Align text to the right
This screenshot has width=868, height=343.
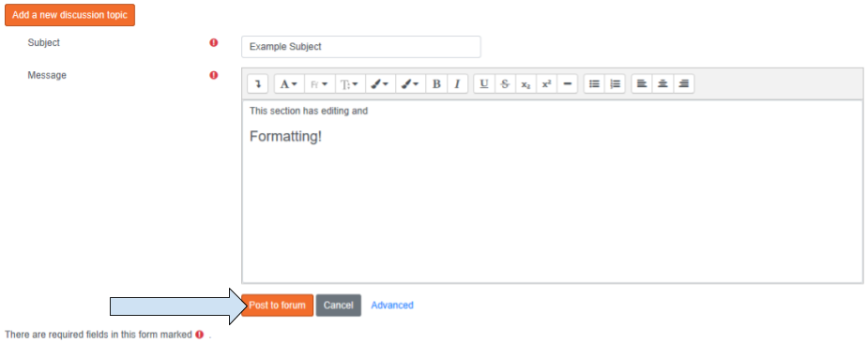coord(684,84)
